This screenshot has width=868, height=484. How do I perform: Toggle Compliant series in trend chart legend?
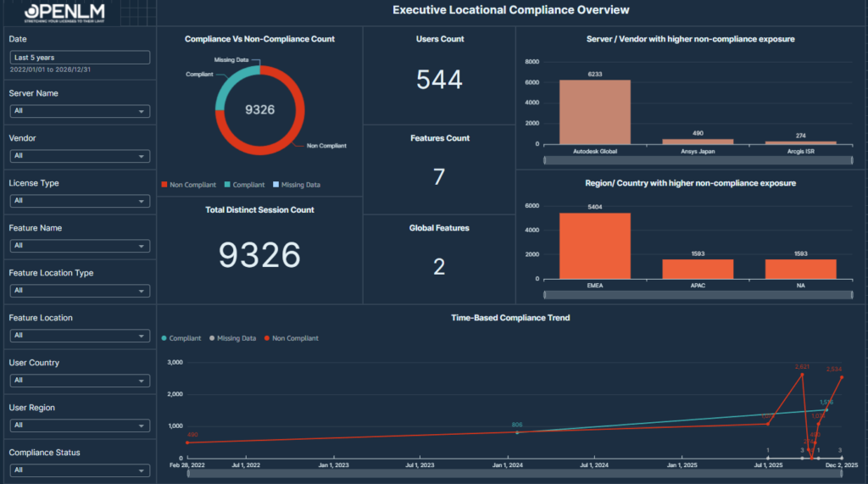(x=181, y=338)
